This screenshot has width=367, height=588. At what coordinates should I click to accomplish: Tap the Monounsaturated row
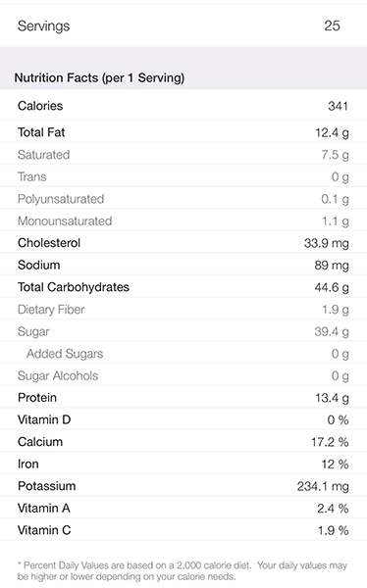click(183, 220)
